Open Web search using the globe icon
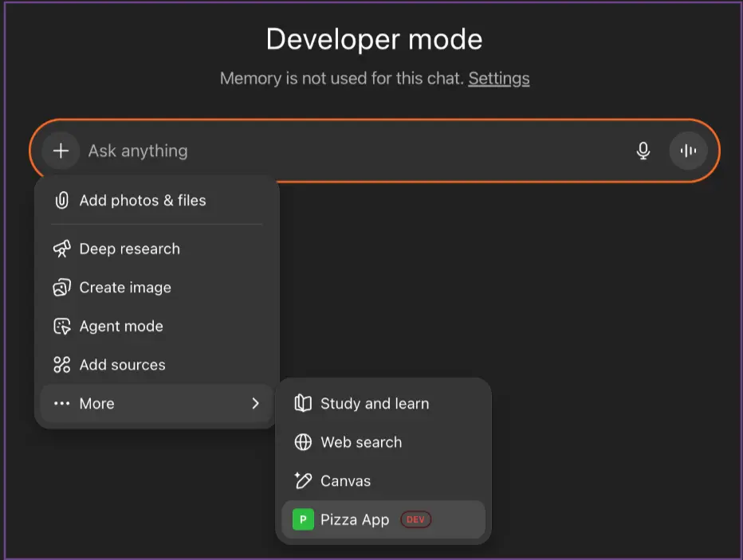This screenshot has height=560, width=743. [x=303, y=442]
